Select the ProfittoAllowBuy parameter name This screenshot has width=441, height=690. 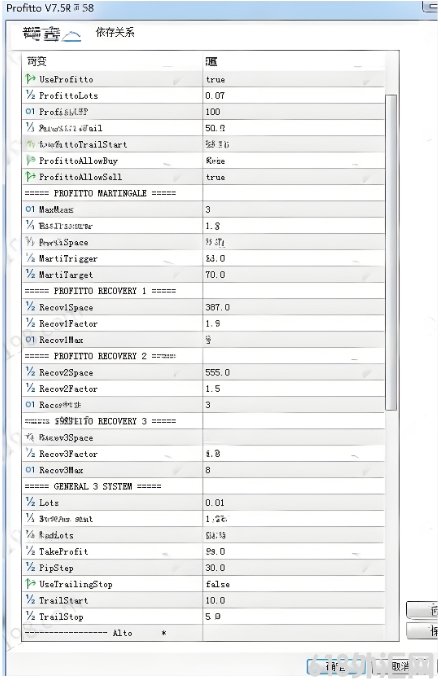tap(78, 161)
